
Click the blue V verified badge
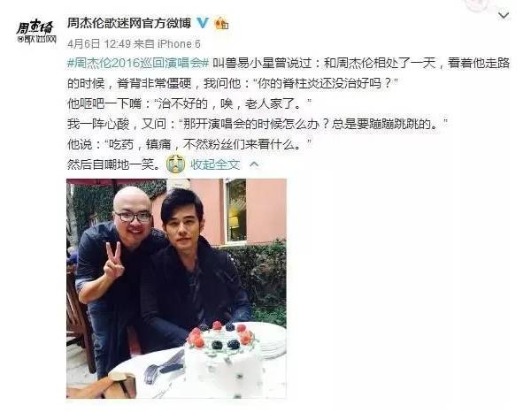click(x=203, y=23)
